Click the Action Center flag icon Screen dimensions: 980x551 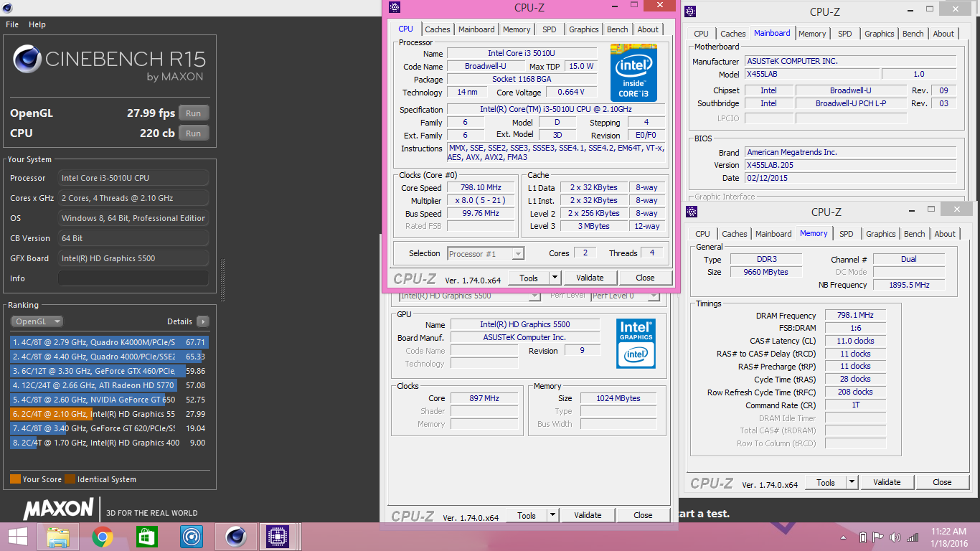878,537
